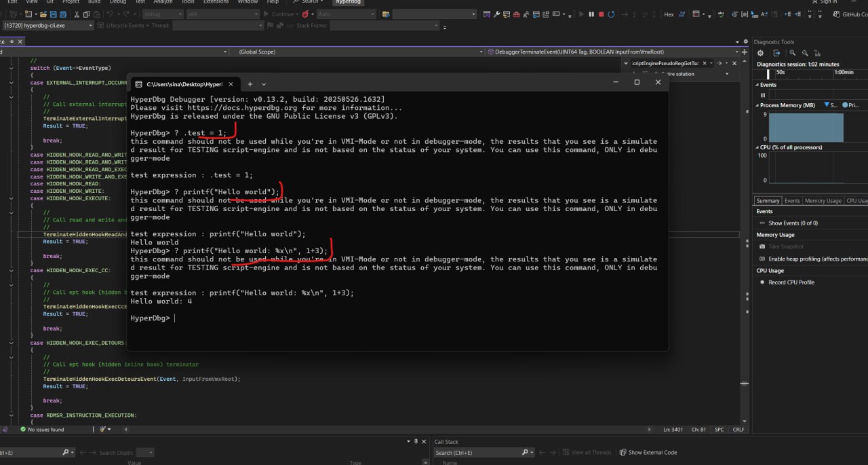Click Show External Code in Call Stack

point(648,453)
